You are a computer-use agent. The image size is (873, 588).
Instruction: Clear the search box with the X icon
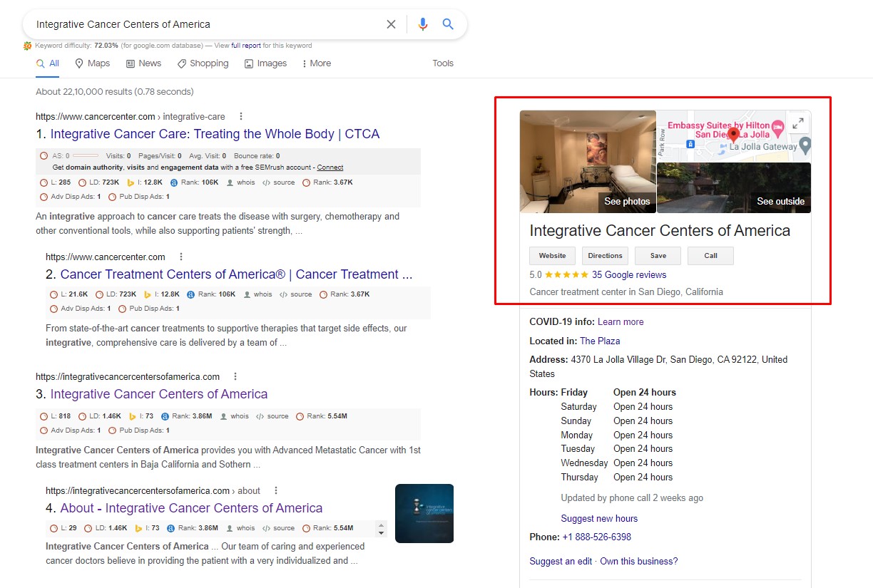391,24
